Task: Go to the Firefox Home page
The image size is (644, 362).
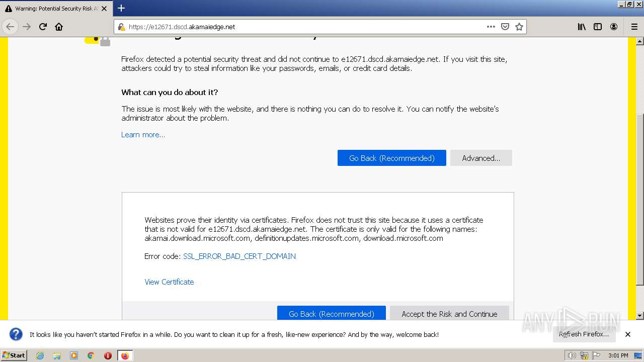Action: [59, 27]
